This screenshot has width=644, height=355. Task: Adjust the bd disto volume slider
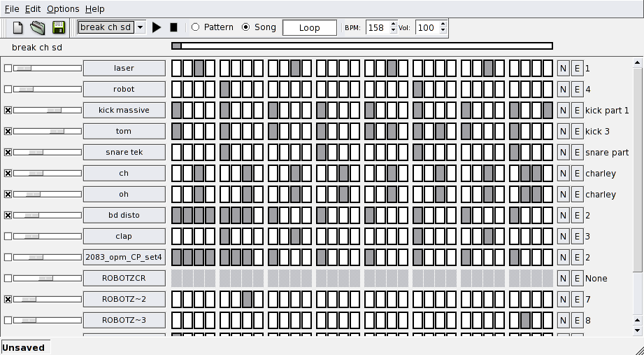click(48, 215)
